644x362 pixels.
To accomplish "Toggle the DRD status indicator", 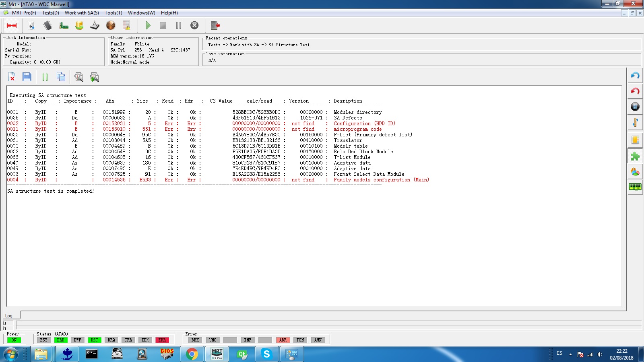I will point(61,340).
